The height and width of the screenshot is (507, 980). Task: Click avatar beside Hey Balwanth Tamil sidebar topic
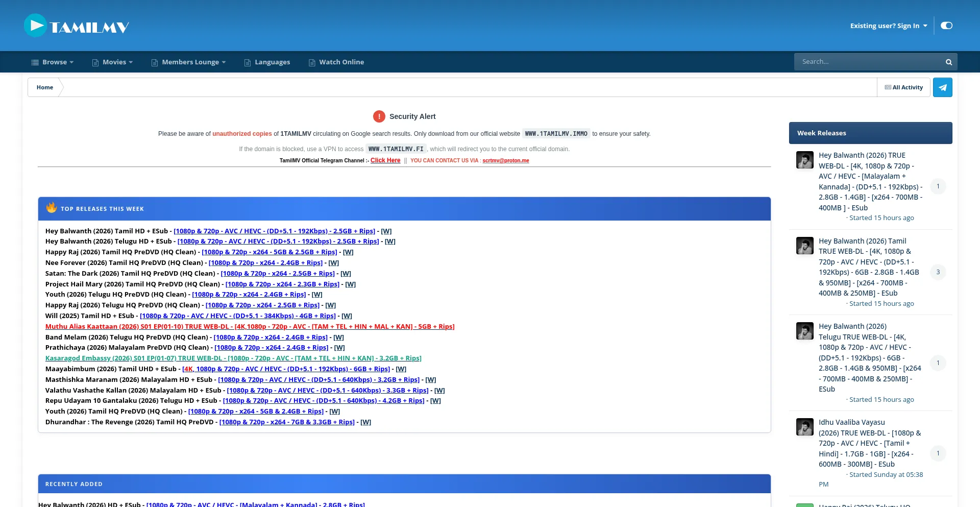click(805, 246)
